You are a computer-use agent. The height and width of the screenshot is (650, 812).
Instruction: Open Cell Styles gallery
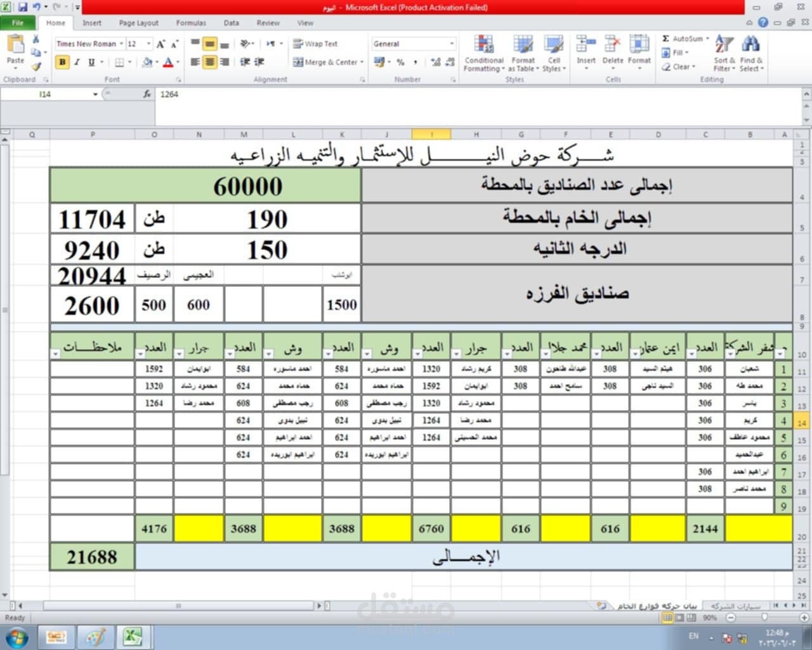click(553, 53)
